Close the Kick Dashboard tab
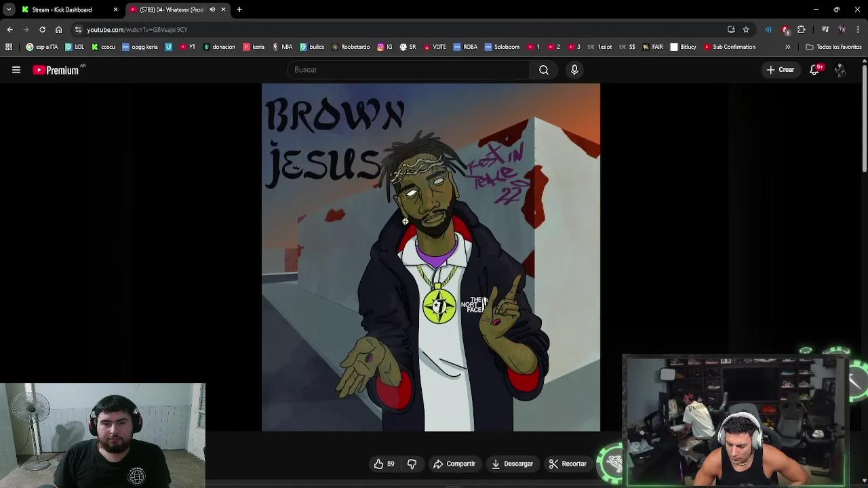The image size is (868, 488). (x=115, y=9)
